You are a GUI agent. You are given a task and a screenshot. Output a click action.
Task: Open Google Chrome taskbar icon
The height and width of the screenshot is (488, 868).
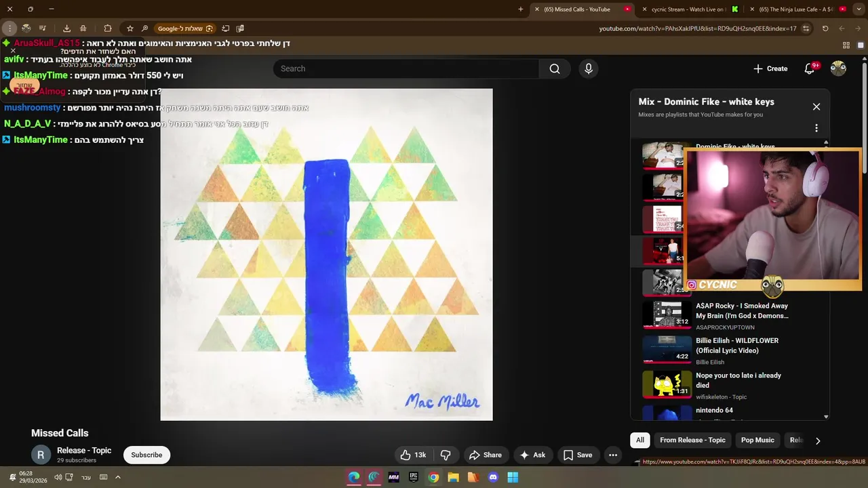point(433,477)
